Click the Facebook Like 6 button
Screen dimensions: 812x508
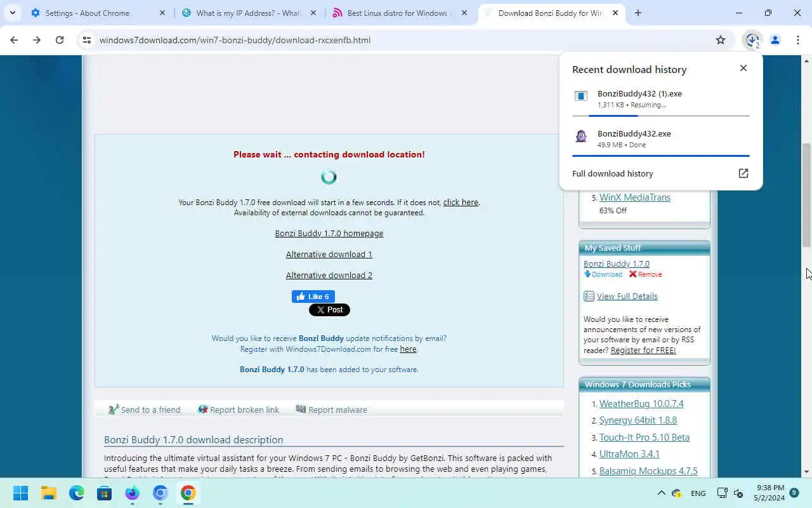313,297
